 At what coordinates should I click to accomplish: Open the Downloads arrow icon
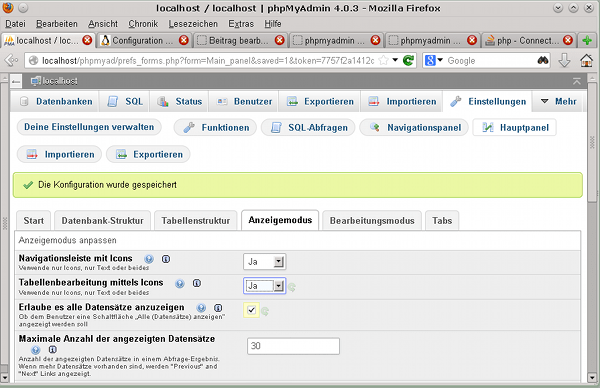click(564, 60)
